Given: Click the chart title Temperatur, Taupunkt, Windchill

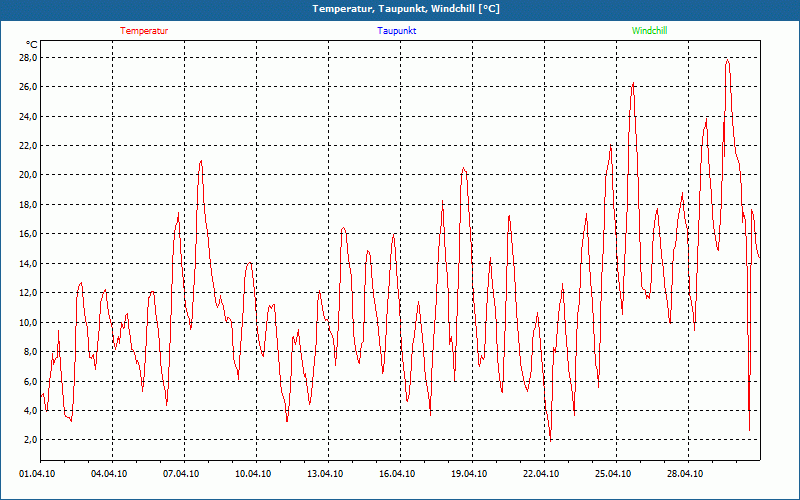Looking at the screenshot, I should coord(406,9).
